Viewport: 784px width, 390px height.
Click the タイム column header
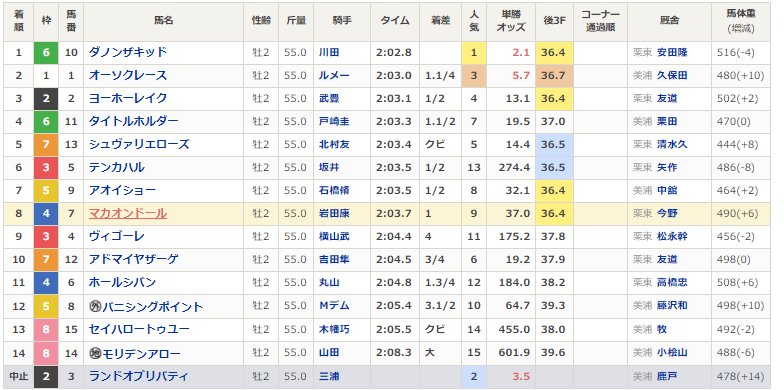(395, 22)
